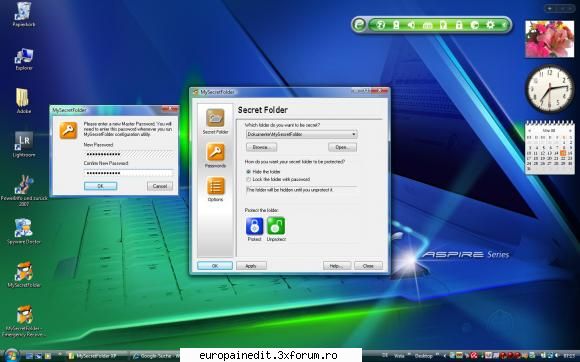Image resolution: width=580 pixels, height=362 pixels.
Task: Collapse the green Acer toolbar with end arrow
Action: (504, 25)
